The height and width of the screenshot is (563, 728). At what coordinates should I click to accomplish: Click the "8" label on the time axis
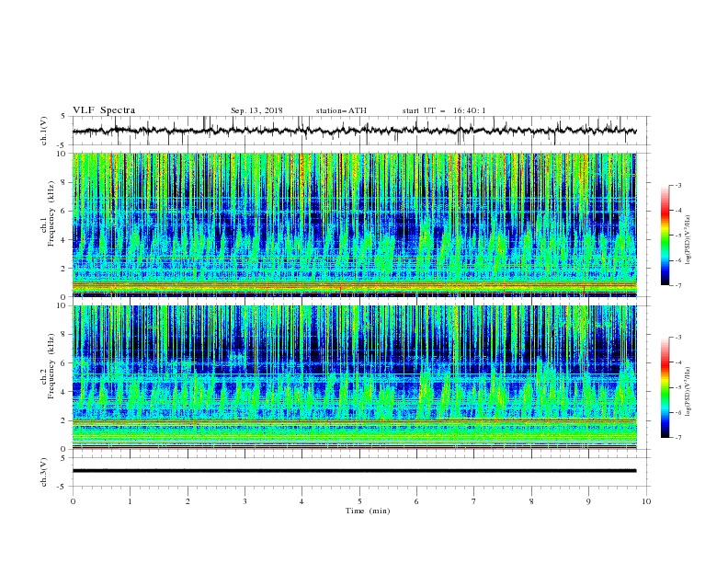click(x=531, y=501)
